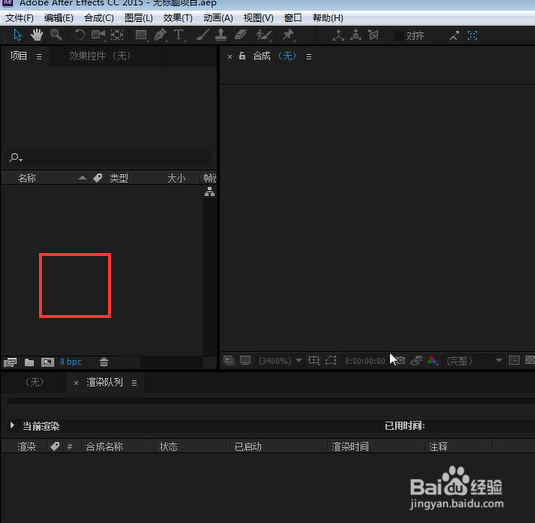
Task: Open the 文件(F) menu
Action: [19, 18]
